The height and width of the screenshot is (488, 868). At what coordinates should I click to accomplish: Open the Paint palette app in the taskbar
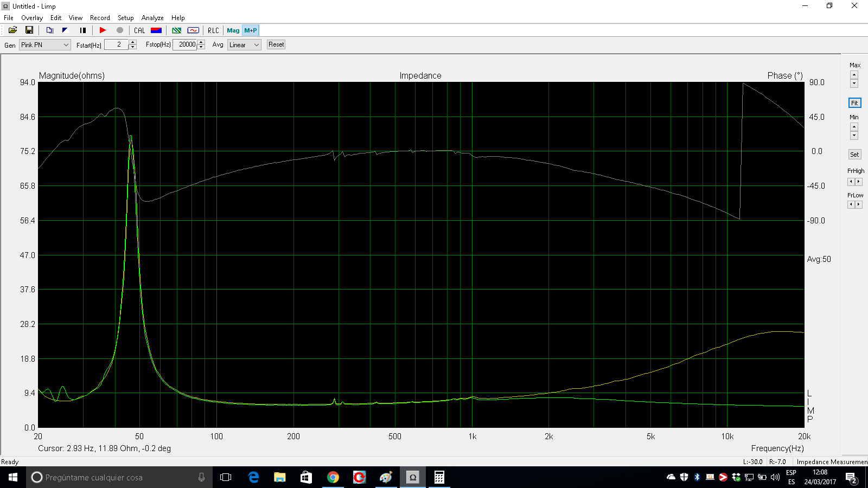[386, 477]
